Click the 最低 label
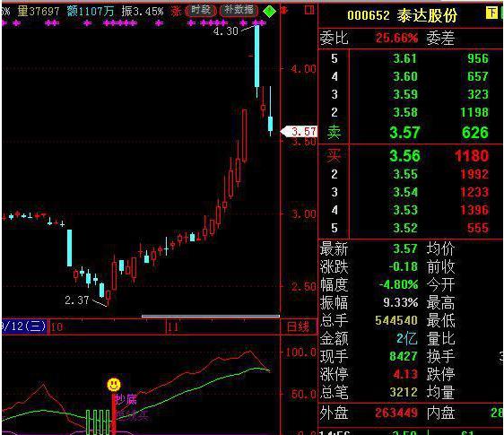 (x=440, y=320)
